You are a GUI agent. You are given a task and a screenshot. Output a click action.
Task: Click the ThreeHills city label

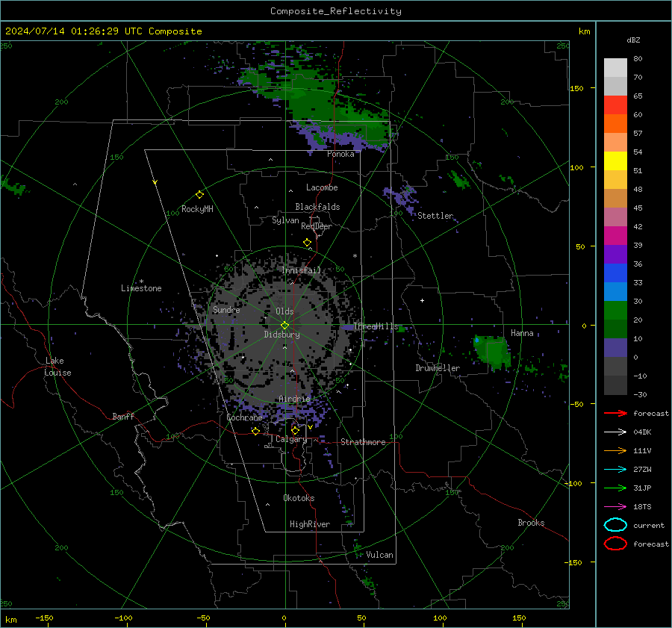[376, 326]
